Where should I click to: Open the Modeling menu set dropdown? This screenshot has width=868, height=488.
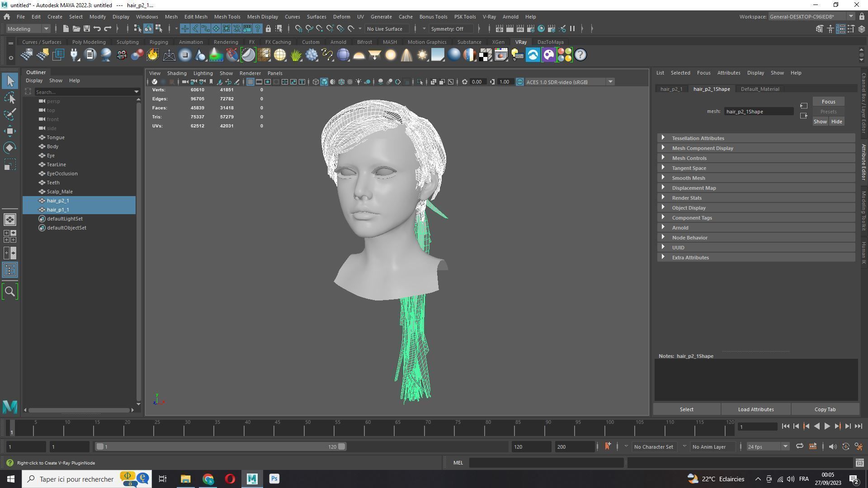point(28,28)
